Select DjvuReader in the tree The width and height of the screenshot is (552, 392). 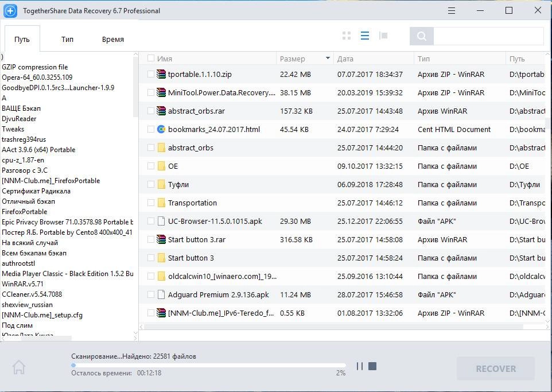pos(19,119)
